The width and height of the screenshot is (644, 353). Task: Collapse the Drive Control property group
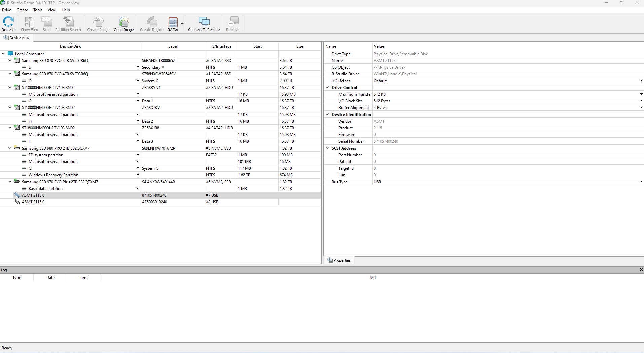pos(327,87)
